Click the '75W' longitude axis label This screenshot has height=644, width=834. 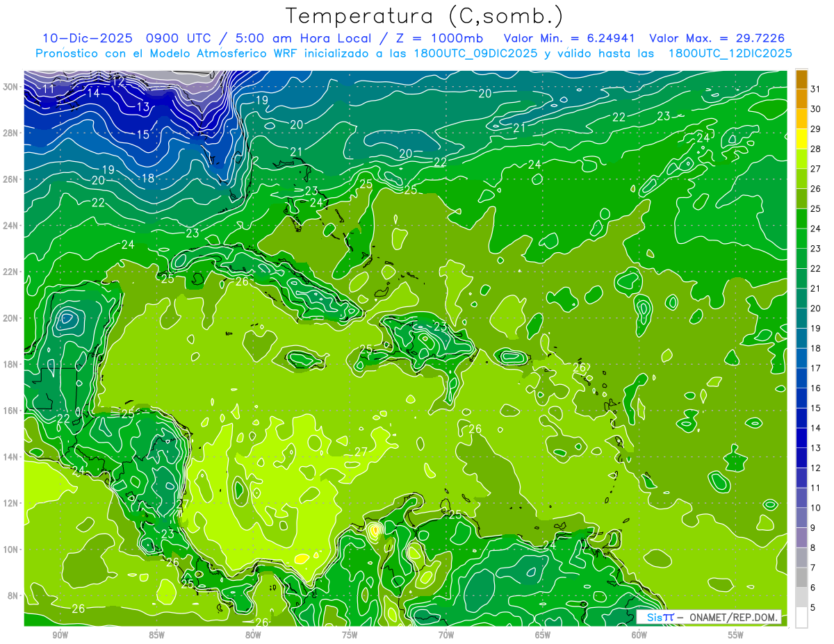350,635
